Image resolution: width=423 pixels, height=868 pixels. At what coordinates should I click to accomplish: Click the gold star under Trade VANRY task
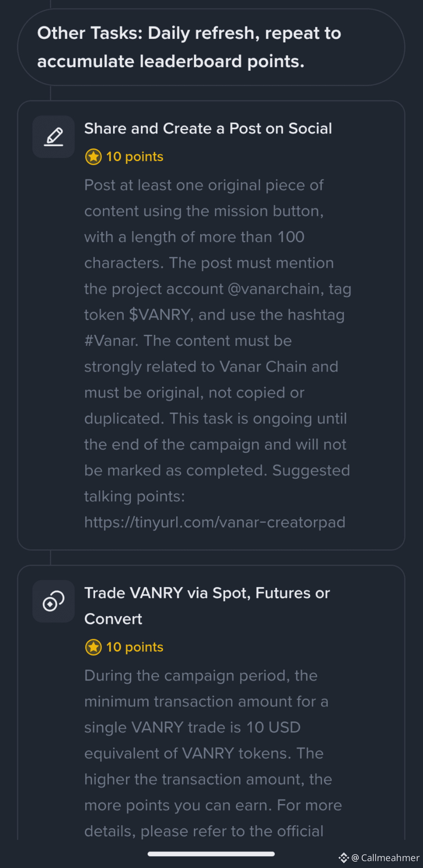tap(93, 647)
